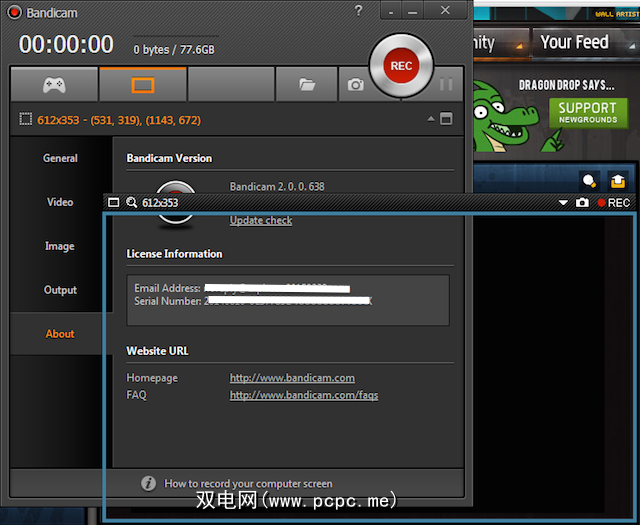Open Video settings tab
Viewport: 640px width, 525px height.
(60, 202)
